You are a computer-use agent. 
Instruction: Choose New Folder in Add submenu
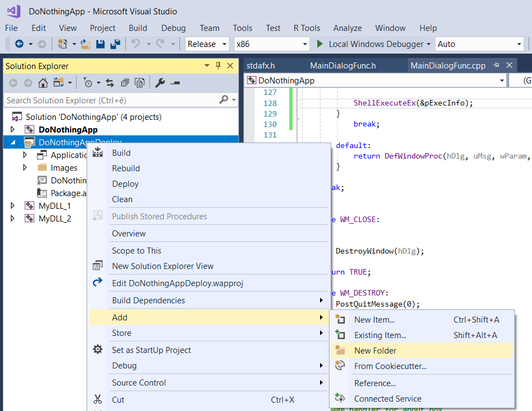[422, 351]
